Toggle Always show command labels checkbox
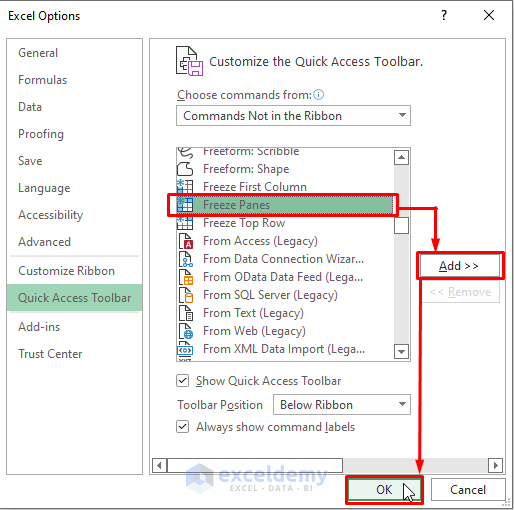 coord(183,427)
